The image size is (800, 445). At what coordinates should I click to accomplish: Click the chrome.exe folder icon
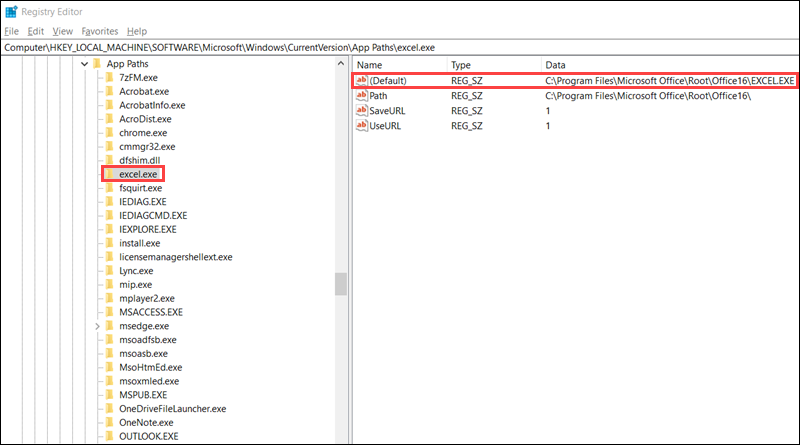tap(110, 132)
